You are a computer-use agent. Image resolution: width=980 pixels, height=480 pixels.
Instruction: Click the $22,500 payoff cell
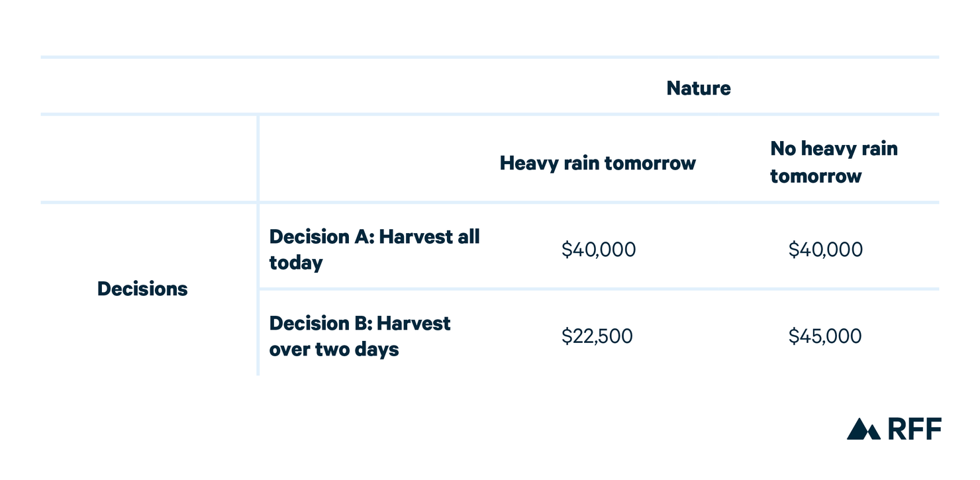(x=597, y=336)
